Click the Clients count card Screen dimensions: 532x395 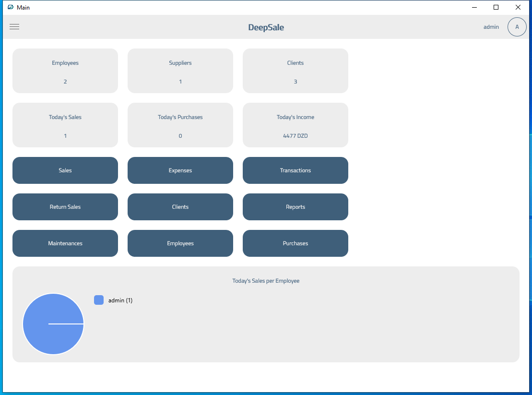(295, 71)
